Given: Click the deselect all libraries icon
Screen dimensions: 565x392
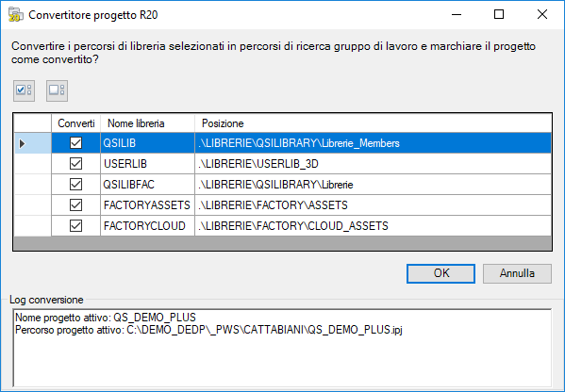Looking at the screenshot, I should click(x=57, y=90).
